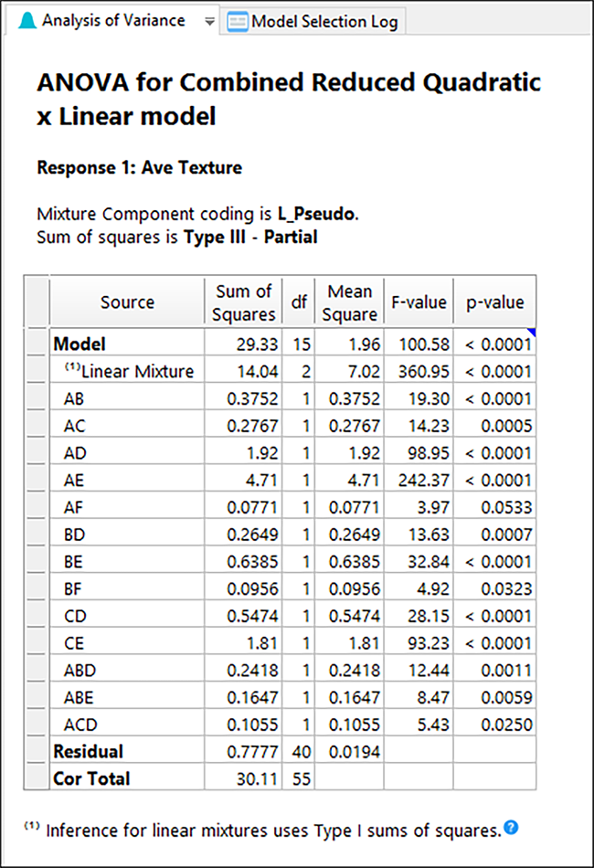Click the Cor Total row label
The image size is (594, 868).
91,778
